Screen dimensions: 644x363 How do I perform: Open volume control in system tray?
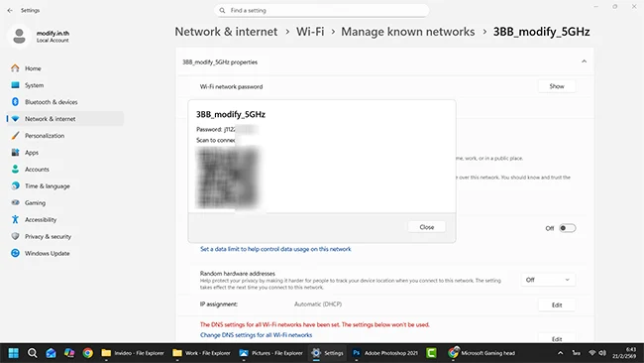pos(602,353)
